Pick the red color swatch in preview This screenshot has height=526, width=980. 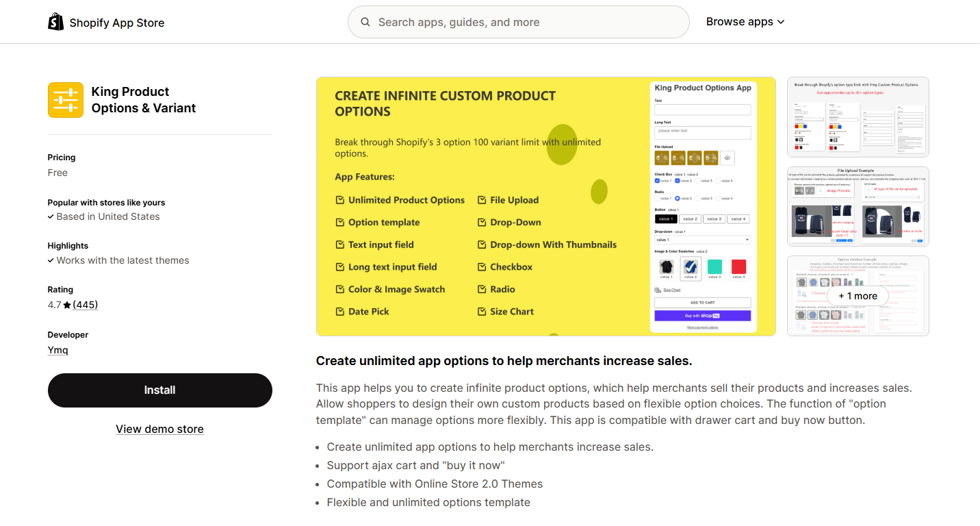point(738,266)
